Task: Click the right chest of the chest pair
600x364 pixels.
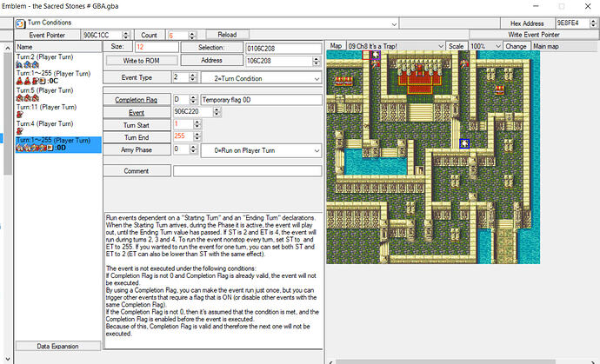Action: pyautogui.click(x=348, y=82)
